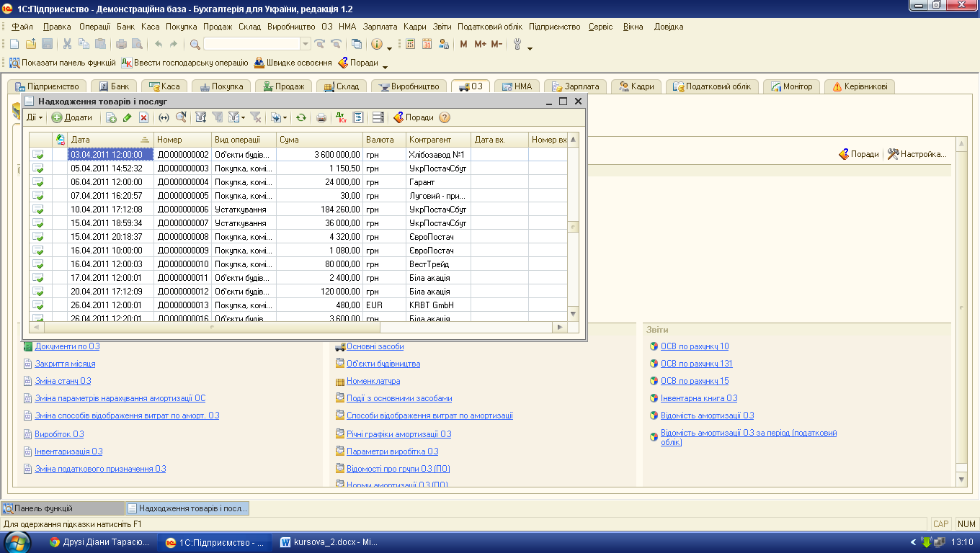
Task: Click the Print icon in list toolbar
Action: tap(321, 117)
